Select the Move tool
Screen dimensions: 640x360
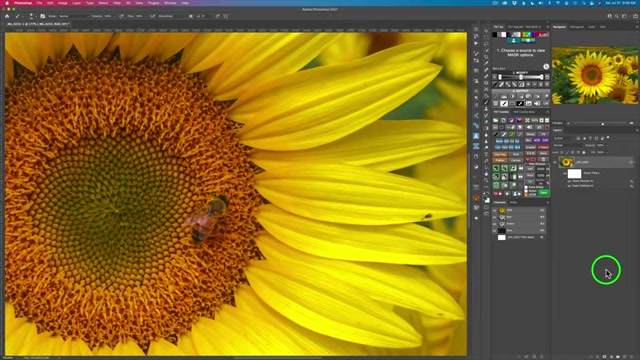click(x=486, y=31)
